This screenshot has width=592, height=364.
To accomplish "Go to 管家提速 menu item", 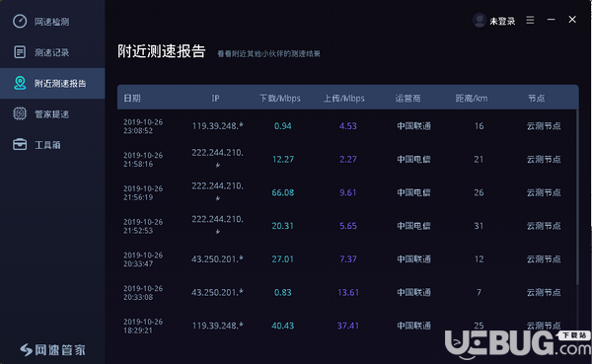I will (x=52, y=114).
